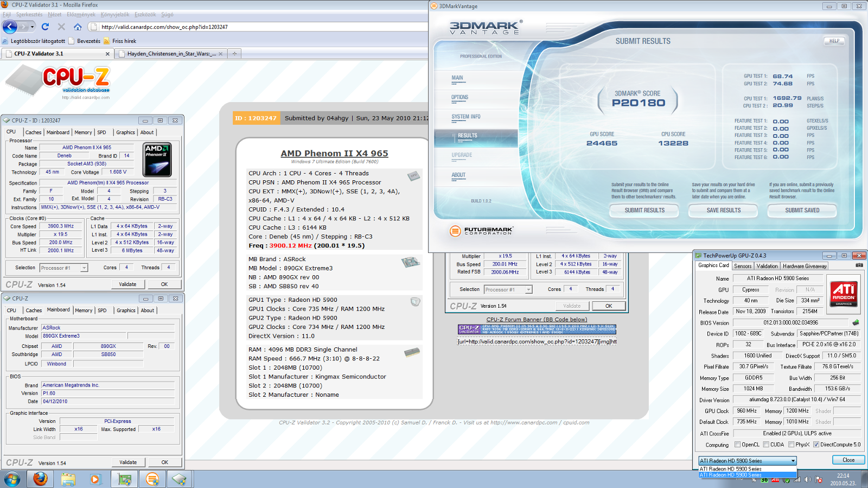Click the RAM module icon in validation page

pos(412,352)
